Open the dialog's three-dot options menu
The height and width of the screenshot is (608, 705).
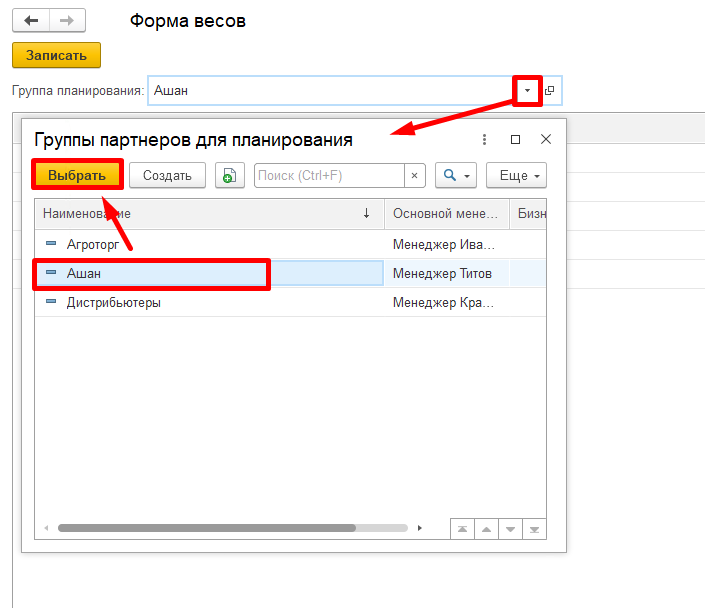pyautogui.click(x=484, y=140)
